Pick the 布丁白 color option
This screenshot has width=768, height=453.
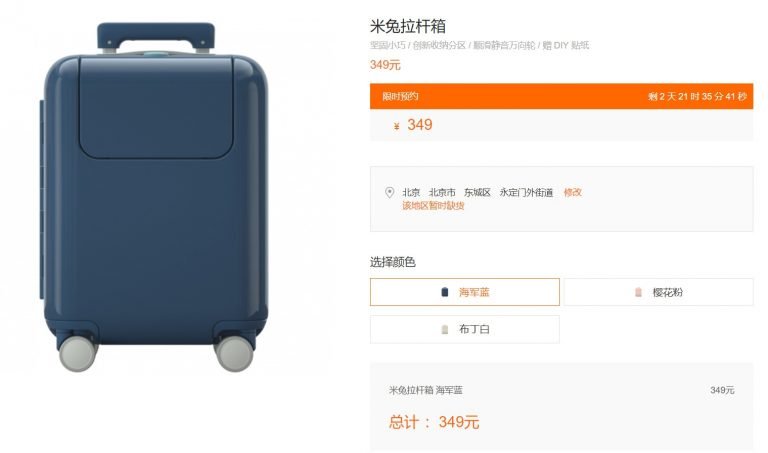click(x=464, y=329)
